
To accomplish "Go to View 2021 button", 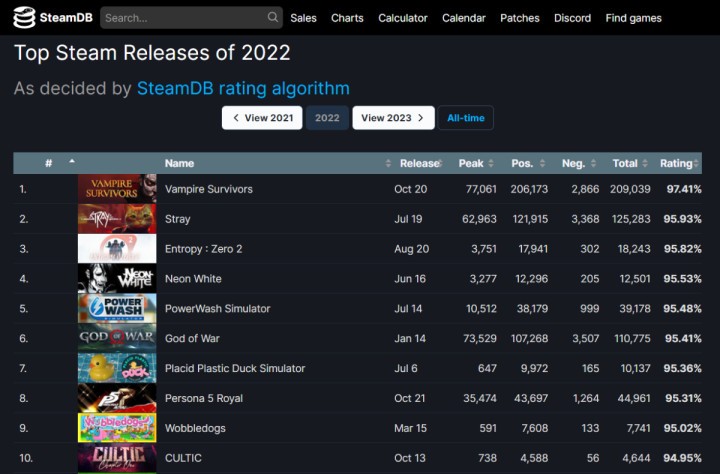I will (262, 118).
